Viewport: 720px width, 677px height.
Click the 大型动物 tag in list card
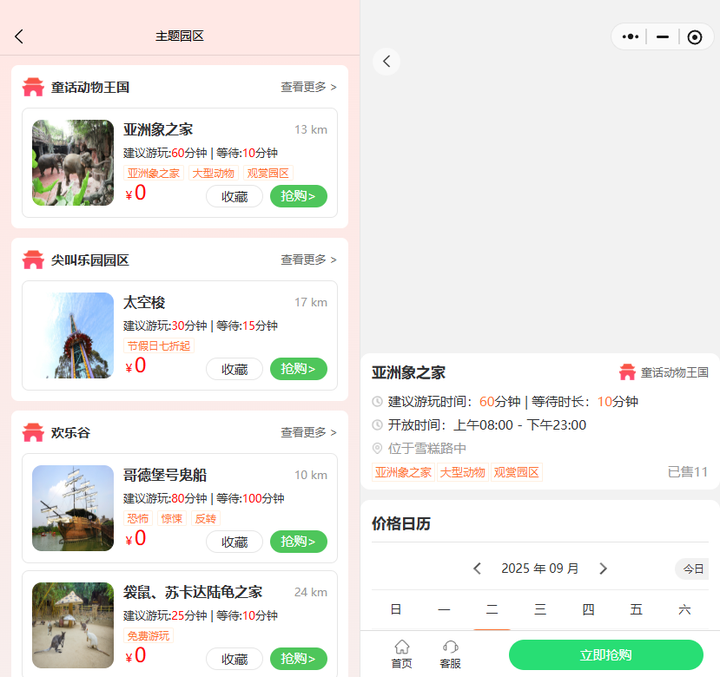click(x=214, y=173)
